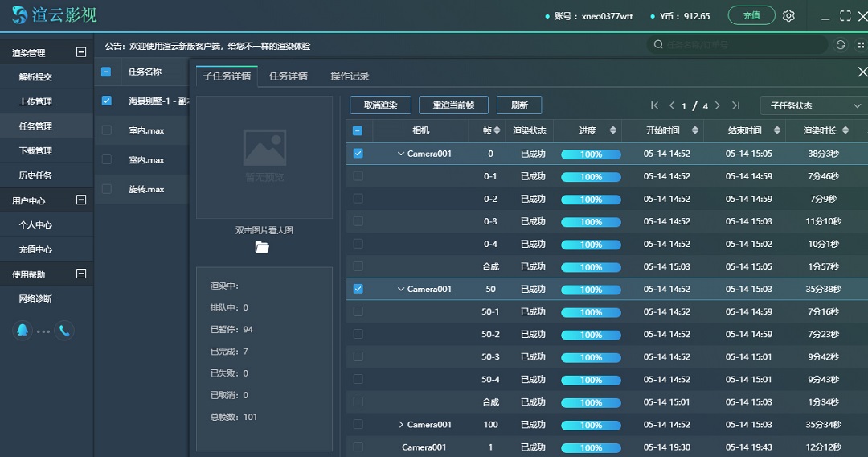
Task: Go to the next subtask page
Action: pos(717,105)
